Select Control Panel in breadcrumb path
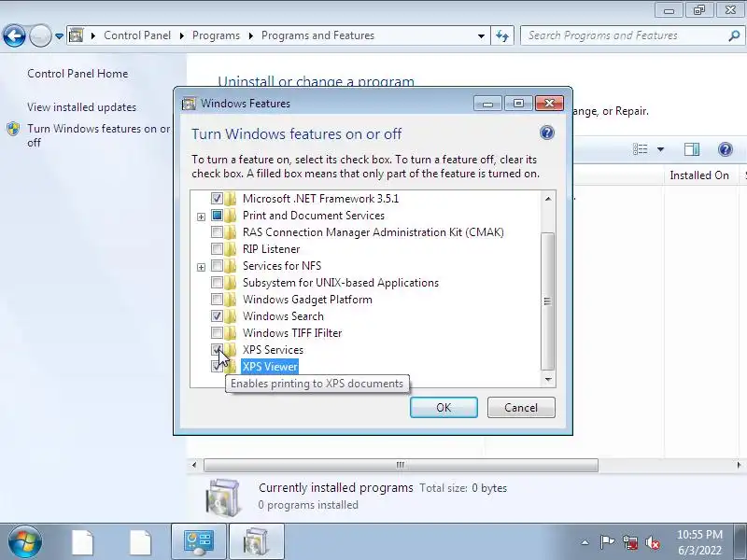The width and height of the screenshot is (747, 560). pyautogui.click(x=136, y=35)
